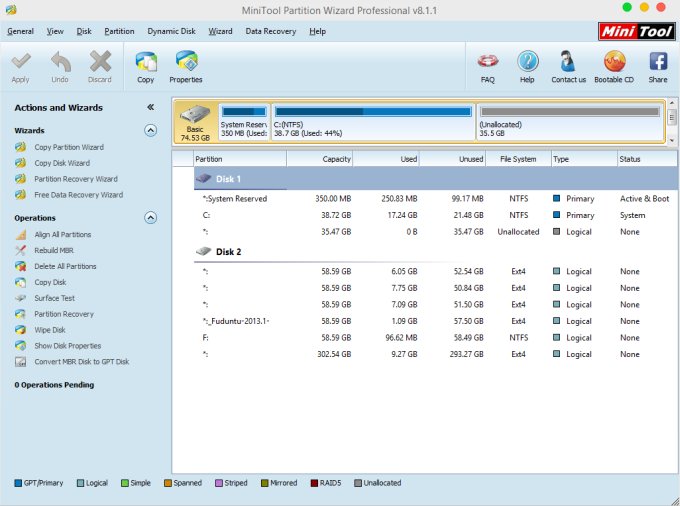Open the Partition menu
The height and width of the screenshot is (506, 680).
pos(119,31)
